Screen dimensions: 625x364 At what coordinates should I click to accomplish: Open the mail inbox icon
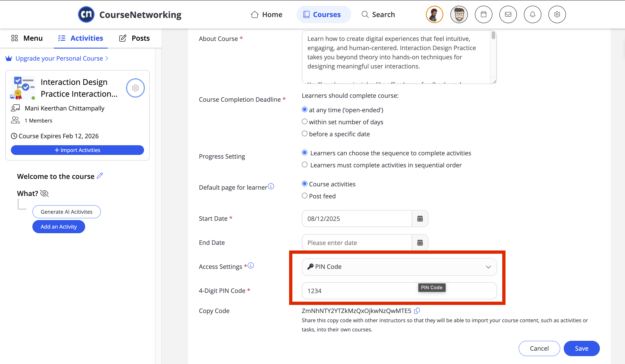tap(508, 14)
